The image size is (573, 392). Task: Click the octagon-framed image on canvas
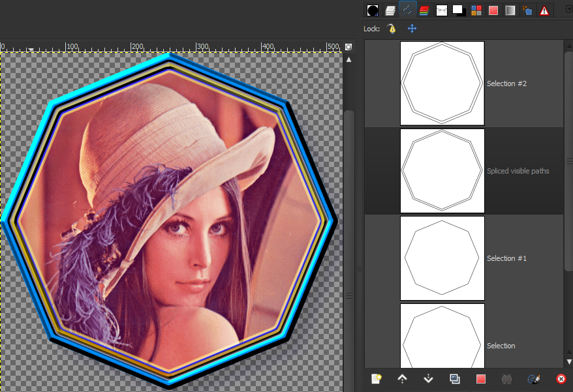click(169, 221)
